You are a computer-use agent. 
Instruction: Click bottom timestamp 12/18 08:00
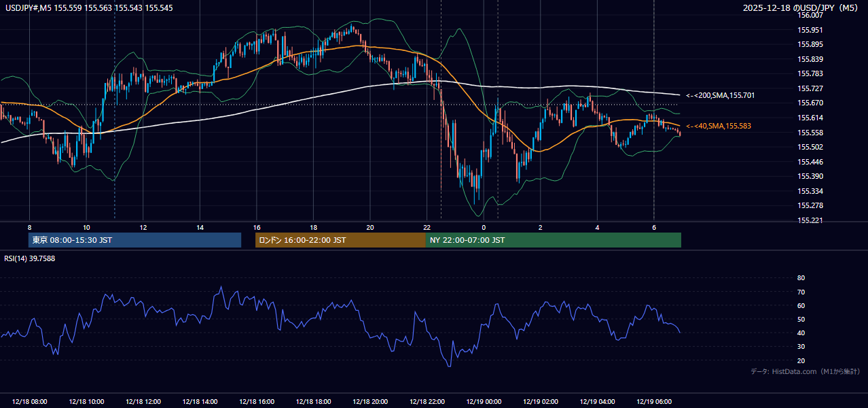click(x=29, y=402)
